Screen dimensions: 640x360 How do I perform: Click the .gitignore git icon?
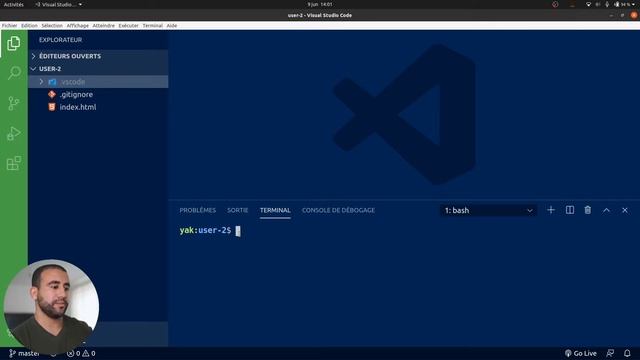pyautogui.click(x=52, y=94)
